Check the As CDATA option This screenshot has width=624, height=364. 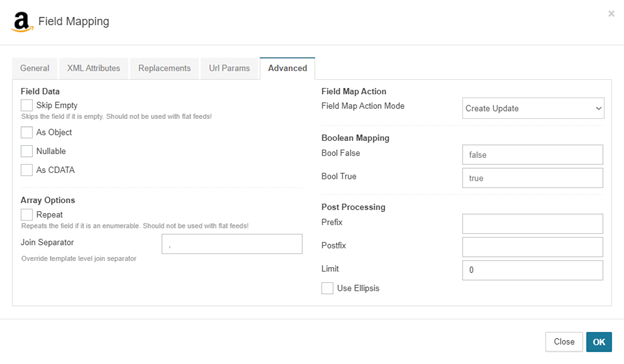coord(27,170)
